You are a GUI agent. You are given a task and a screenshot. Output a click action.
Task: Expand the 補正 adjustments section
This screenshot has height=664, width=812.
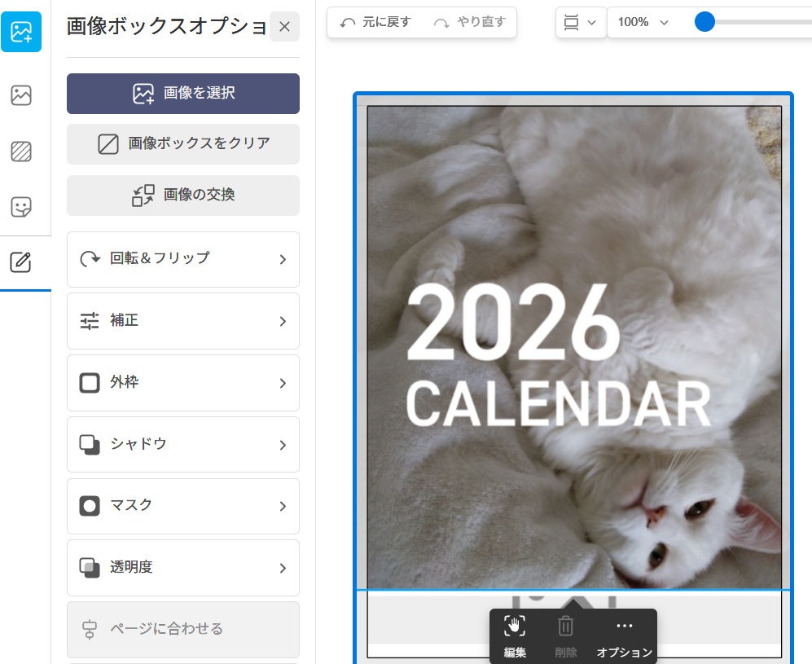[183, 321]
